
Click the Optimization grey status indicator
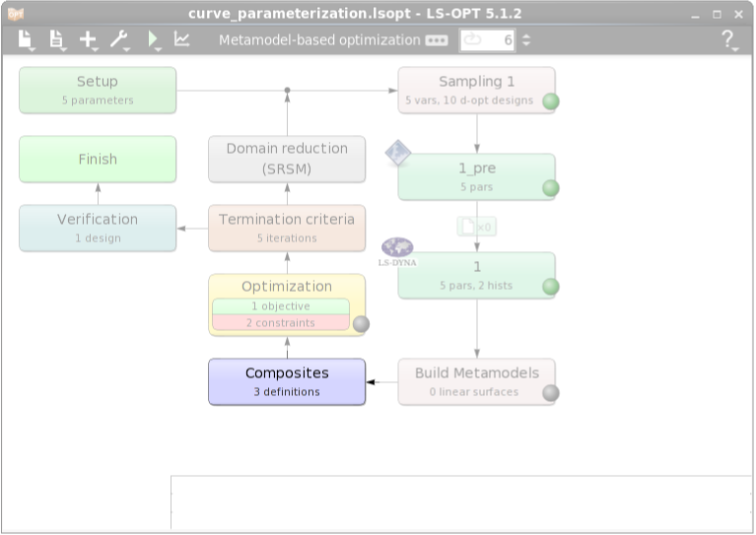click(361, 324)
